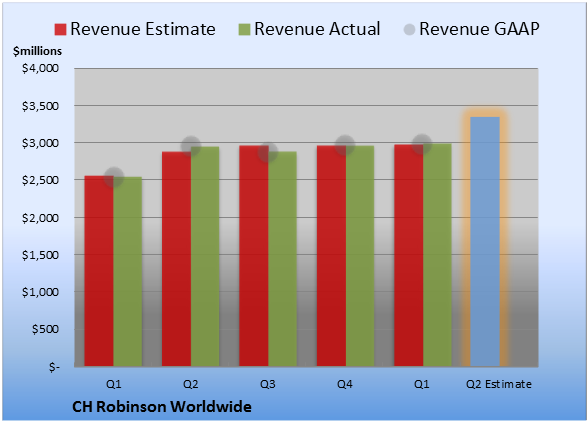Screen dimensions: 588x422
Task: Click the GAAP marker above Q4 bars
Action: (x=345, y=146)
